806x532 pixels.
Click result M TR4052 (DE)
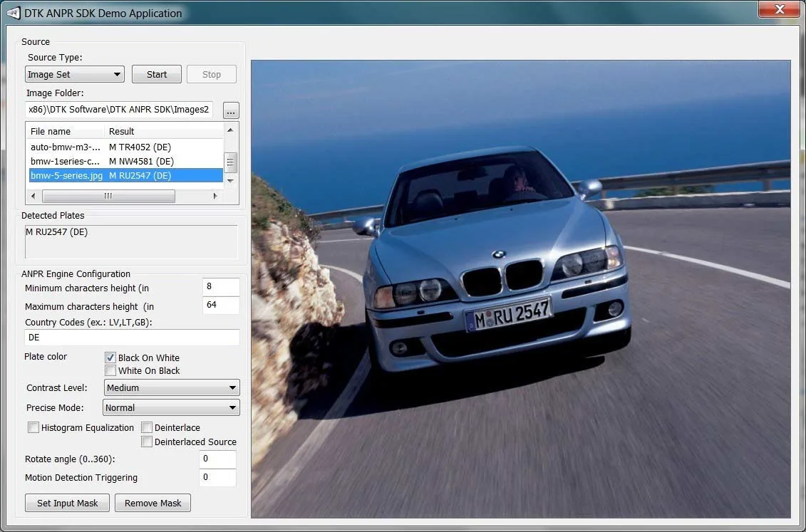click(140, 147)
